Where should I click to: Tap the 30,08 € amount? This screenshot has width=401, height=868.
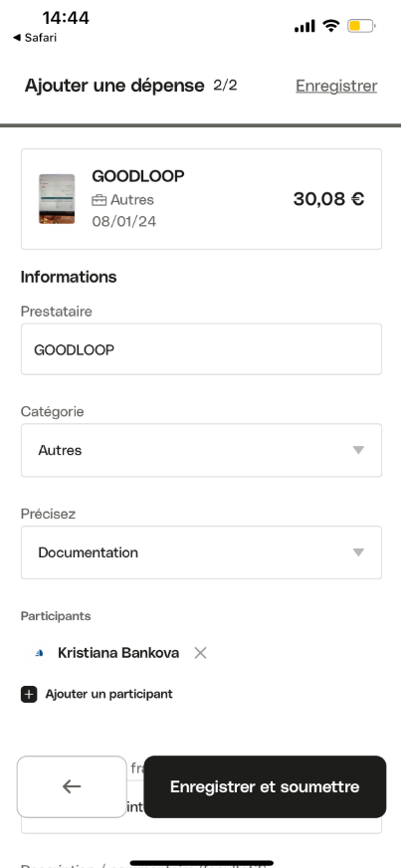pyautogui.click(x=328, y=199)
